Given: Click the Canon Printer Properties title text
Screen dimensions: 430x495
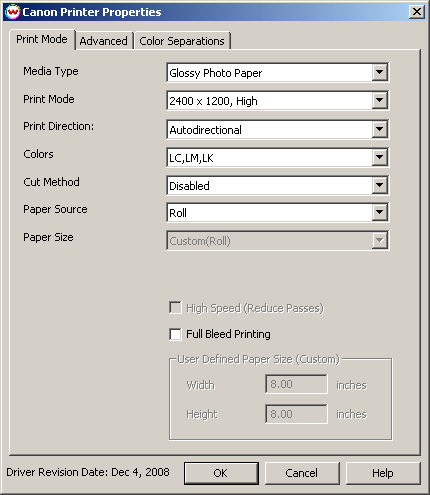Looking at the screenshot, I should (92, 12).
